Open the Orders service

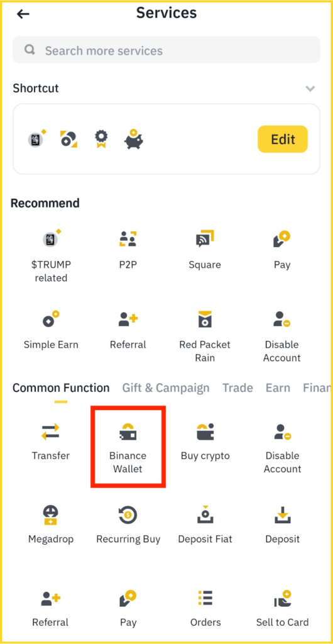pos(205,608)
